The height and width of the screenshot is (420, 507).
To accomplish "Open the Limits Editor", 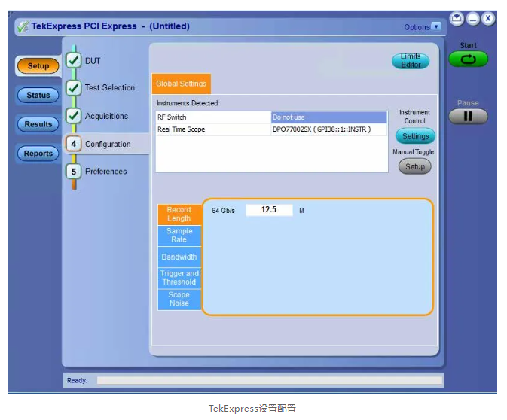I will [411, 61].
